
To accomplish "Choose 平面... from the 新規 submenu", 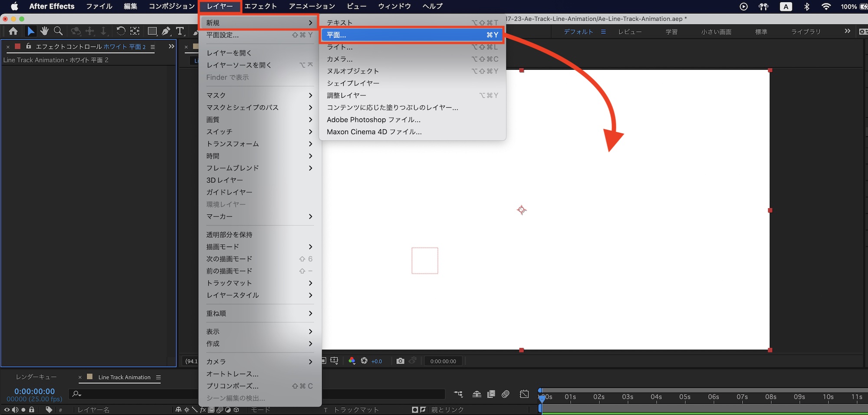I will point(412,35).
